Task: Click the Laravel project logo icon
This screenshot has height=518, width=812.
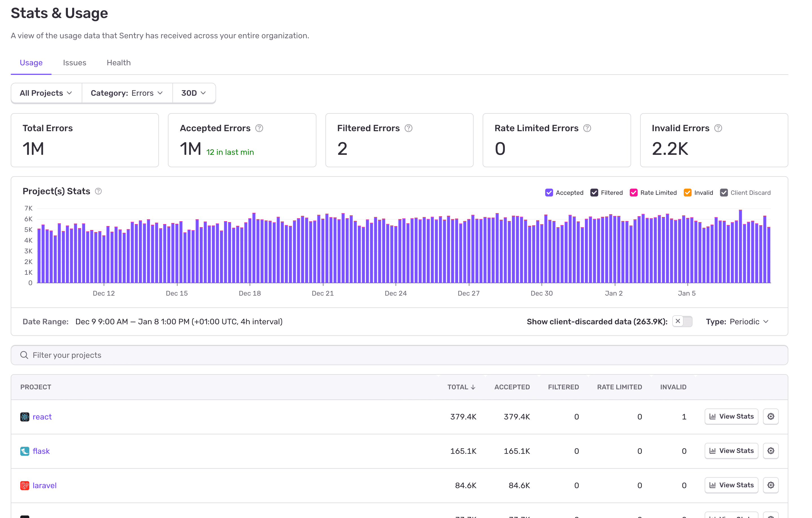Action: coord(25,485)
